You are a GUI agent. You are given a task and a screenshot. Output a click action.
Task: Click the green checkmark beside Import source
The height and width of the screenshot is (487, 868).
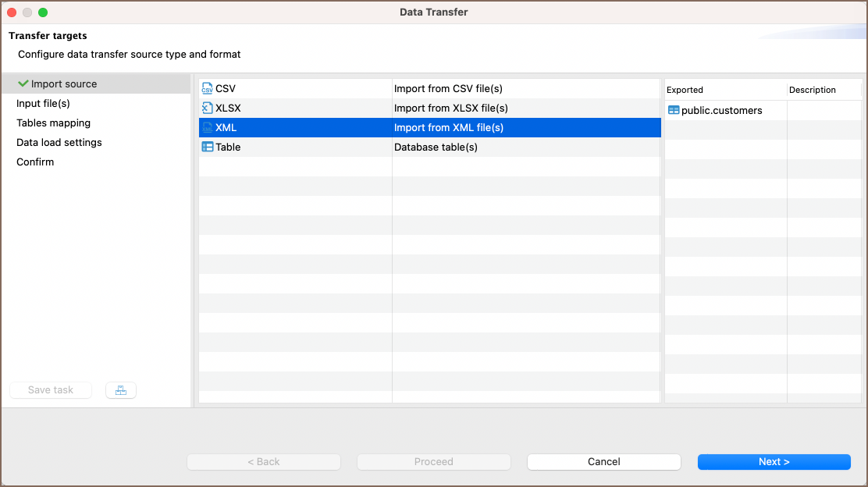23,84
